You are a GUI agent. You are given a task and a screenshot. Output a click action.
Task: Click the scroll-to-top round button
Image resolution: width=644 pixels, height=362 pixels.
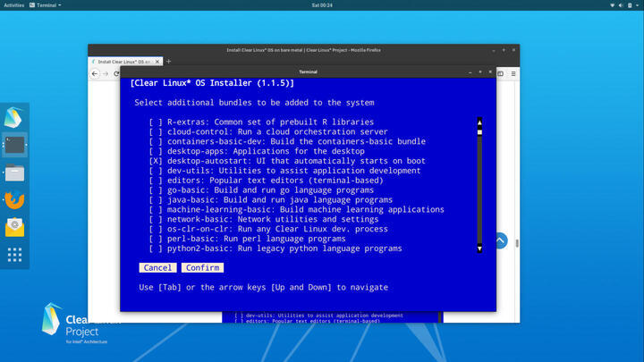point(501,241)
